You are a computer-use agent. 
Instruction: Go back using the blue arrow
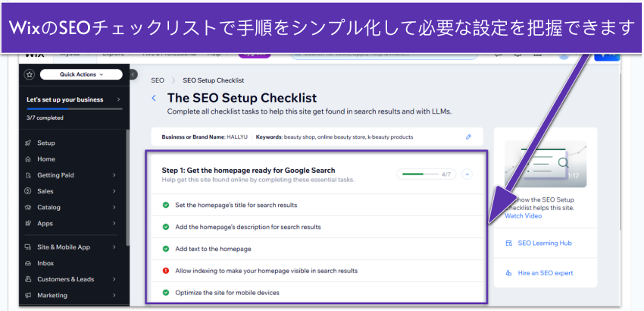click(x=154, y=99)
